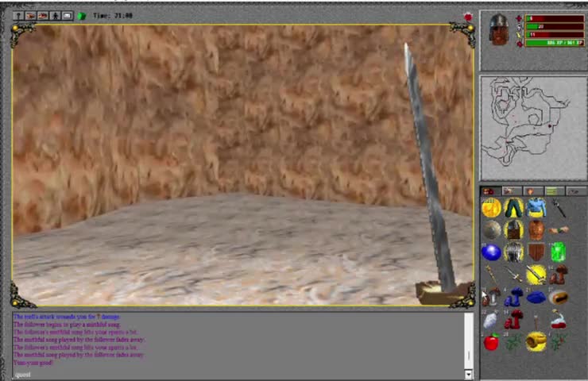Click the red gem above the view's right corner
This screenshot has width=588, height=381.
point(468,17)
